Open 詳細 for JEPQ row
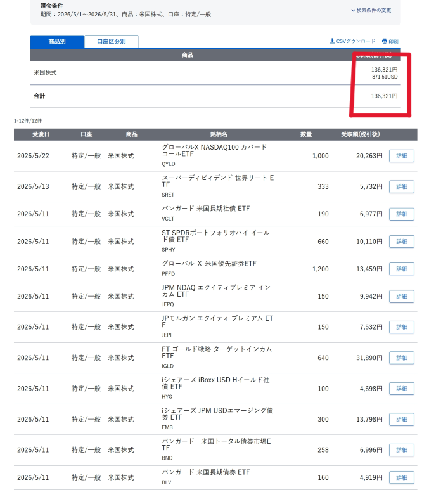Viewport: 429px width, 504px height. coord(401,296)
